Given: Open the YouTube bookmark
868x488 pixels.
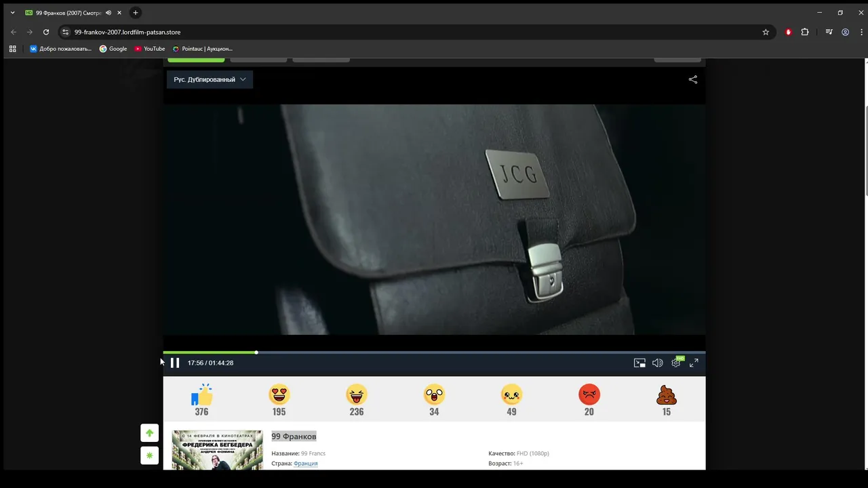Looking at the screenshot, I should pyautogui.click(x=150, y=49).
